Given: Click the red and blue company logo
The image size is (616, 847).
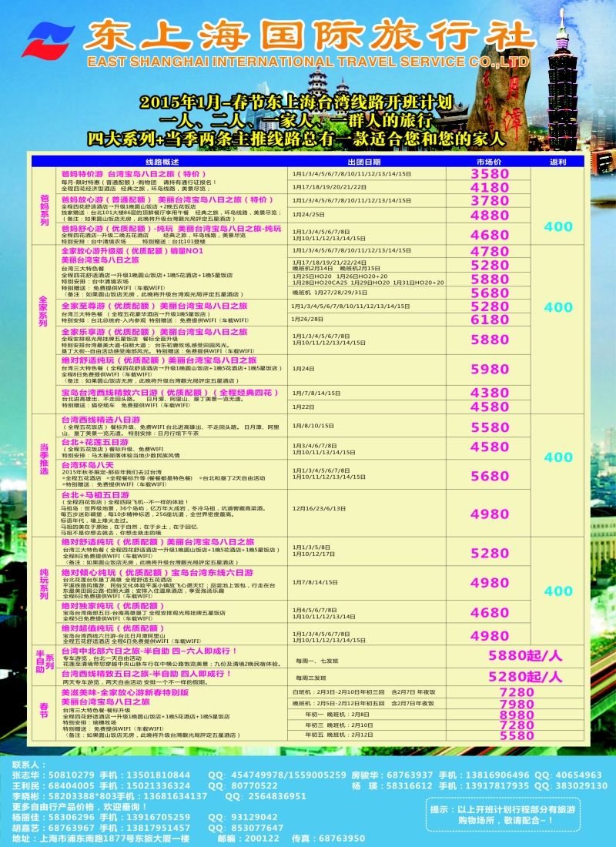Looking at the screenshot, I should point(48,40).
